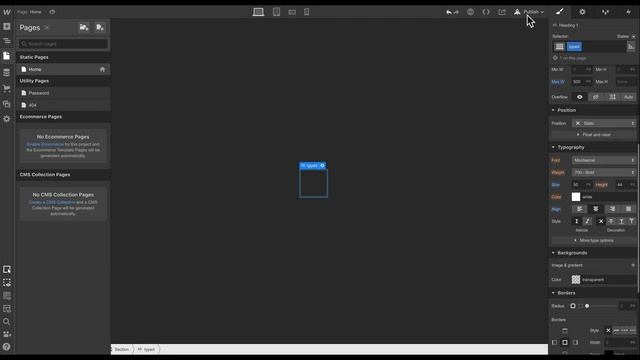This screenshot has width=640, height=360.
Task: Switch to the Style Manager tab
Action: tap(605, 12)
